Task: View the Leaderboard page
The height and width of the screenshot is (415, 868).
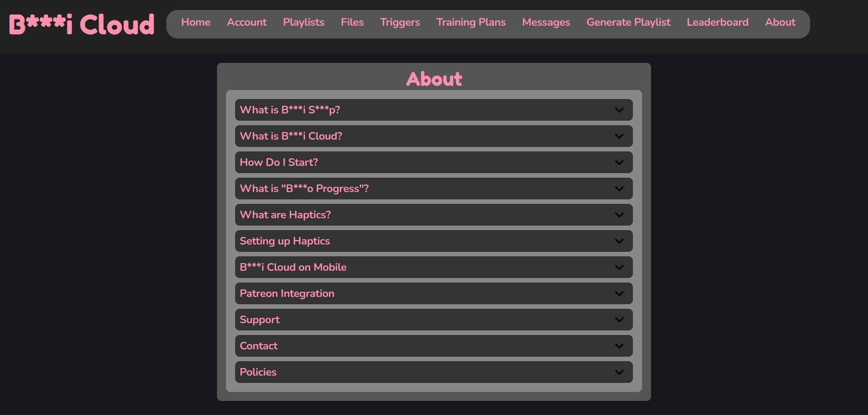Action: coord(717,22)
